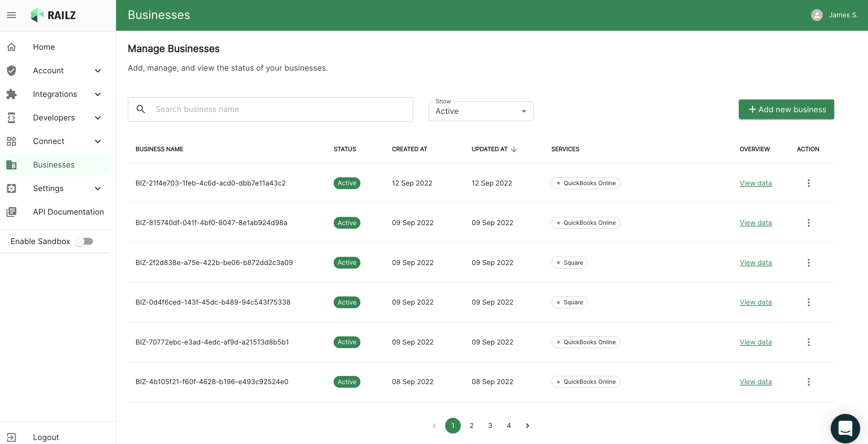The width and height of the screenshot is (868, 444).
Task: Click the Home house icon
Action: pyautogui.click(x=11, y=47)
